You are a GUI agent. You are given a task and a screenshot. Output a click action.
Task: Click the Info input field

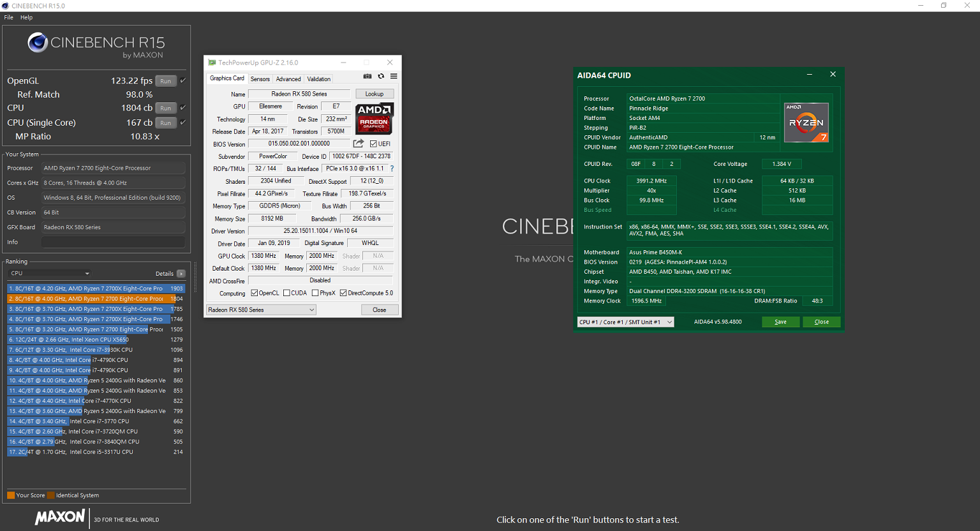click(113, 242)
